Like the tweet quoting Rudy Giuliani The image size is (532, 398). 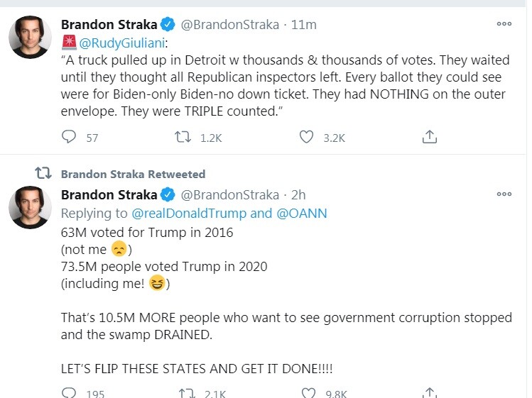click(306, 137)
